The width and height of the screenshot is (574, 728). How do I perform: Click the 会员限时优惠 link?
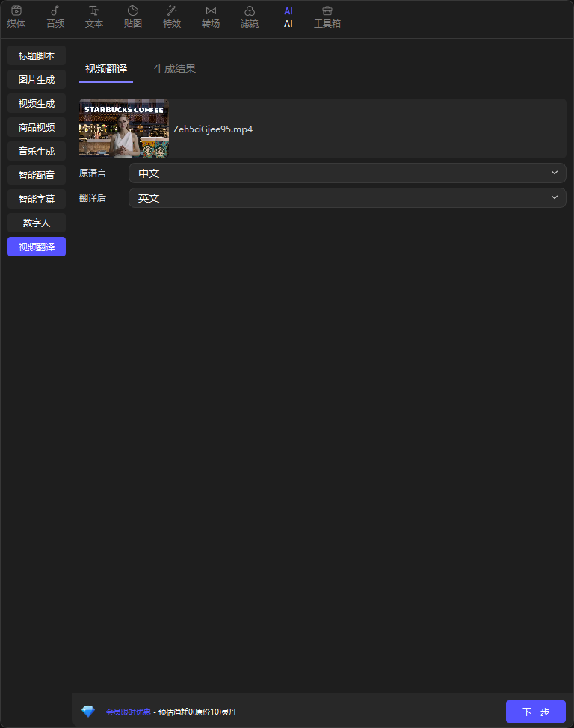pos(128,712)
